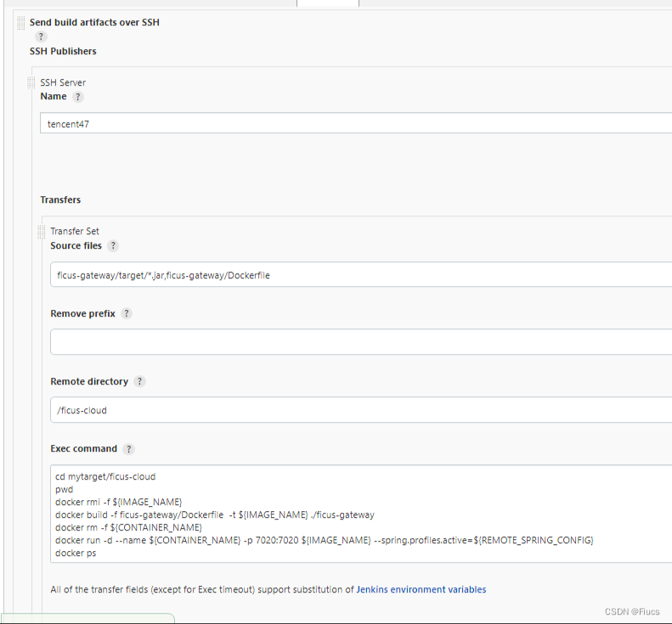This screenshot has height=624, width=672.
Task: Click the SSH Server drag handle
Action: pos(31,82)
